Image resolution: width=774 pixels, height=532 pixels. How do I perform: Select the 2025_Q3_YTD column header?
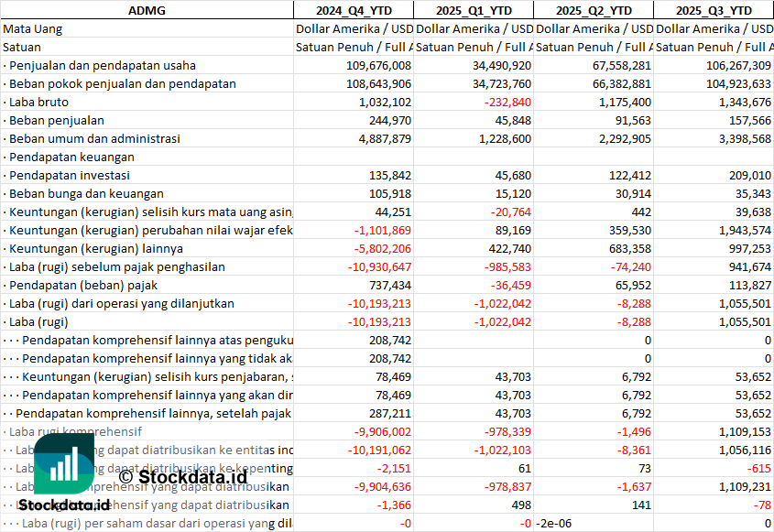(714, 10)
